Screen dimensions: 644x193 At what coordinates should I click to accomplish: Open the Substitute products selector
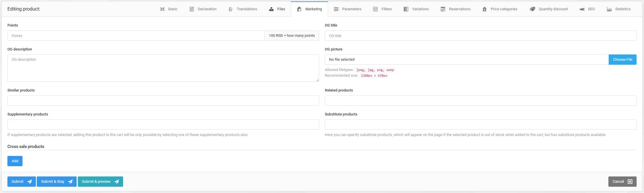click(480, 125)
